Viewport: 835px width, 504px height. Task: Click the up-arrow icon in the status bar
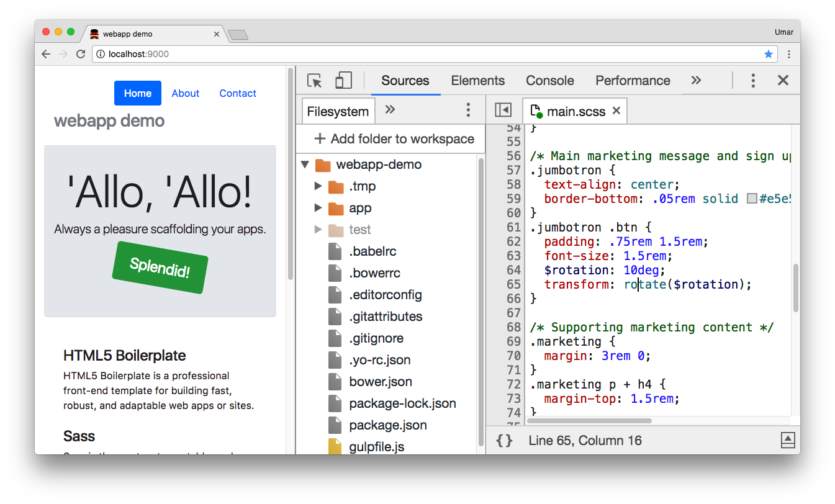[787, 440]
